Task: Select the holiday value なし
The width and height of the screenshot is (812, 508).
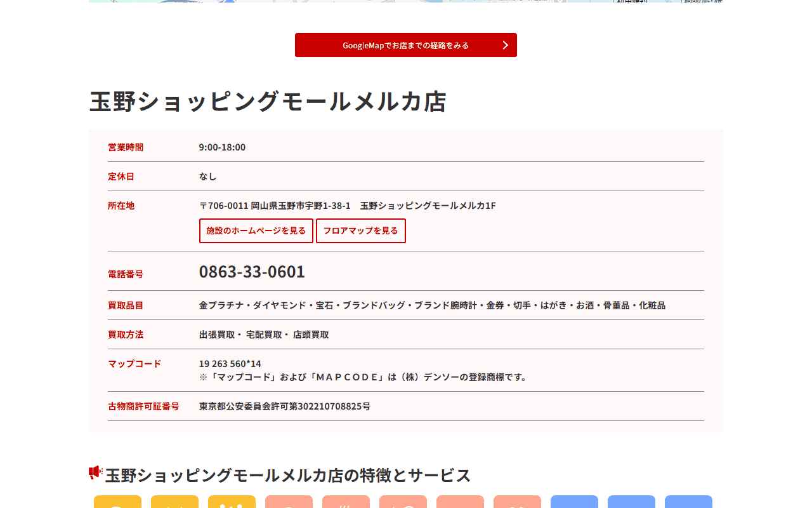Action: click(x=208, y=177)
